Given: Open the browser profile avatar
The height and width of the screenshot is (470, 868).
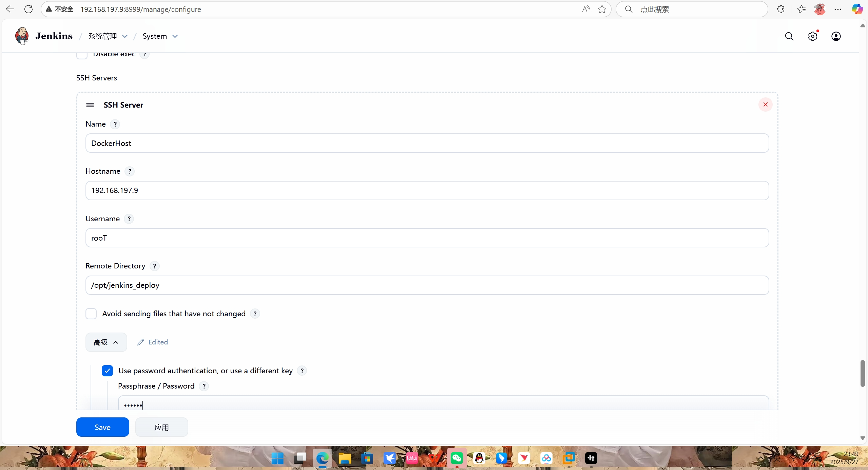Looking at the screenshot, I should tap(820, 9).
